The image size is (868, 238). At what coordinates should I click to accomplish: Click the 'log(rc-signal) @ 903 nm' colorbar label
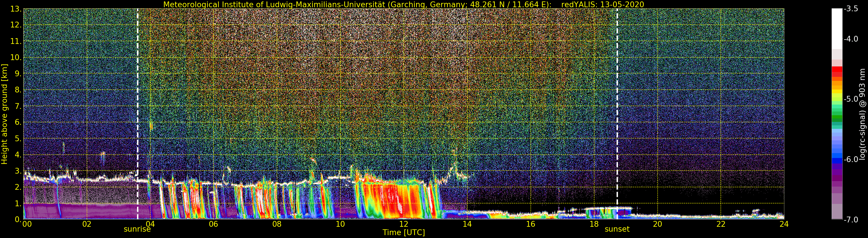click(x=862, y=114)
